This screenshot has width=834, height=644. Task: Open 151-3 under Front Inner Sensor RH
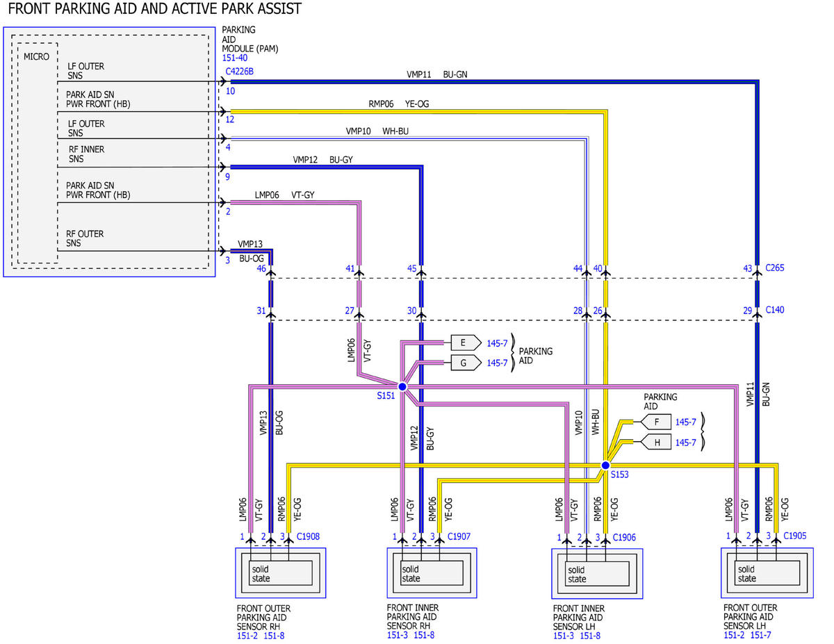398,635
